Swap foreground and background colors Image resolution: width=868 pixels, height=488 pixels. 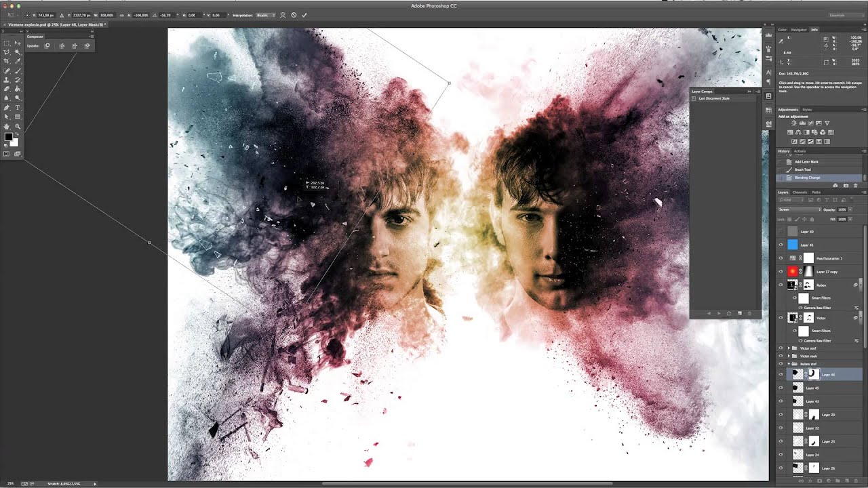coord(16,134)
